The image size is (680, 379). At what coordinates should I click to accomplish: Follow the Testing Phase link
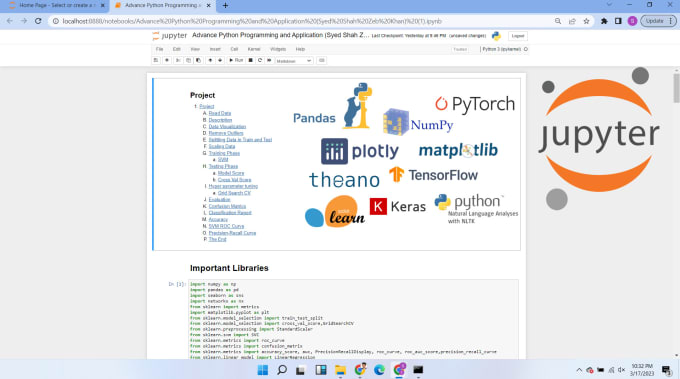[223, 166]
